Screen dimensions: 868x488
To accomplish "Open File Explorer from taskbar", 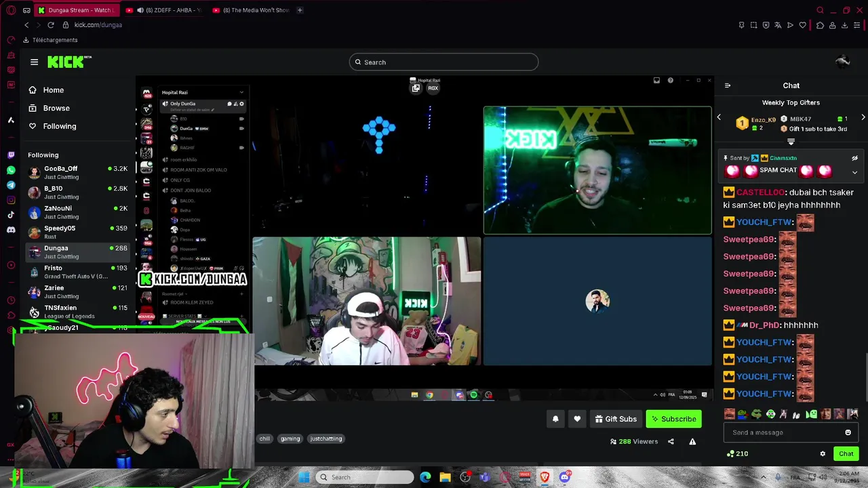I will [445, 477].
